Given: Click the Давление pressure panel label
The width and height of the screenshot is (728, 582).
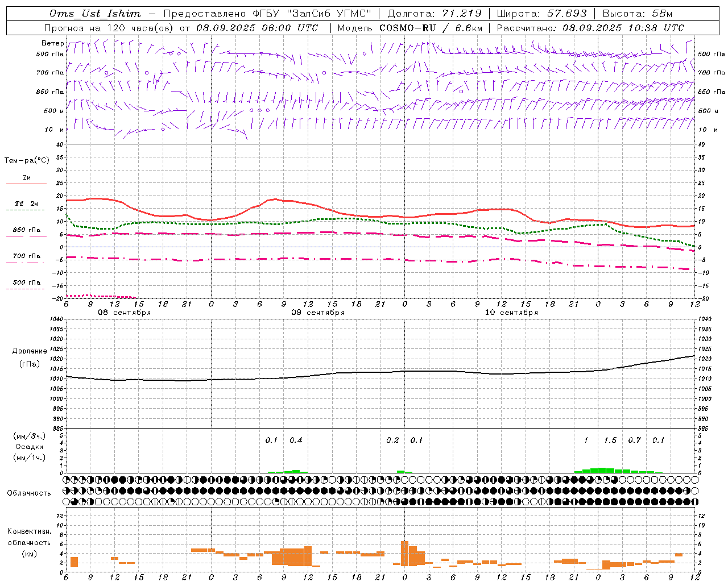Looking at the screenshot, I should (30, 351).
